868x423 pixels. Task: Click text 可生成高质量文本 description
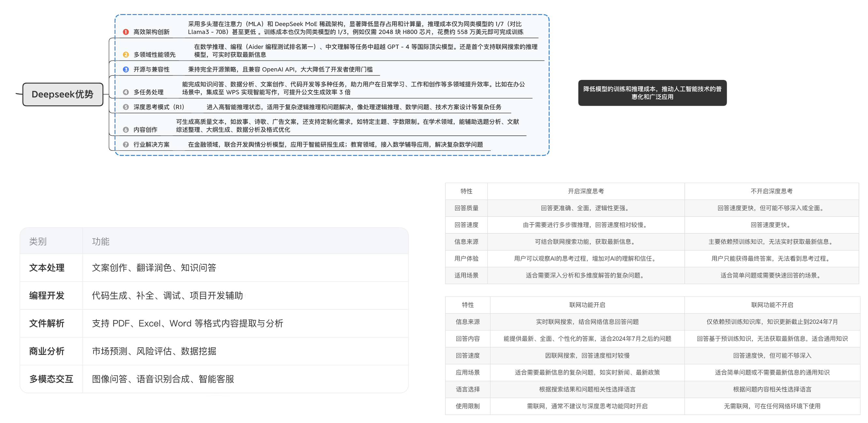pos(347,125)
